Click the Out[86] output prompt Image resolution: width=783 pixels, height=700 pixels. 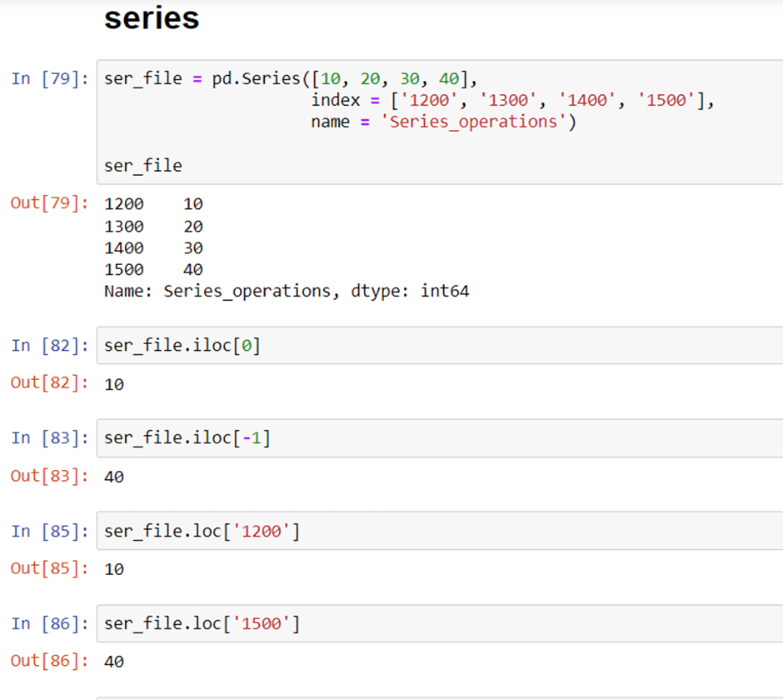point(49,661)
